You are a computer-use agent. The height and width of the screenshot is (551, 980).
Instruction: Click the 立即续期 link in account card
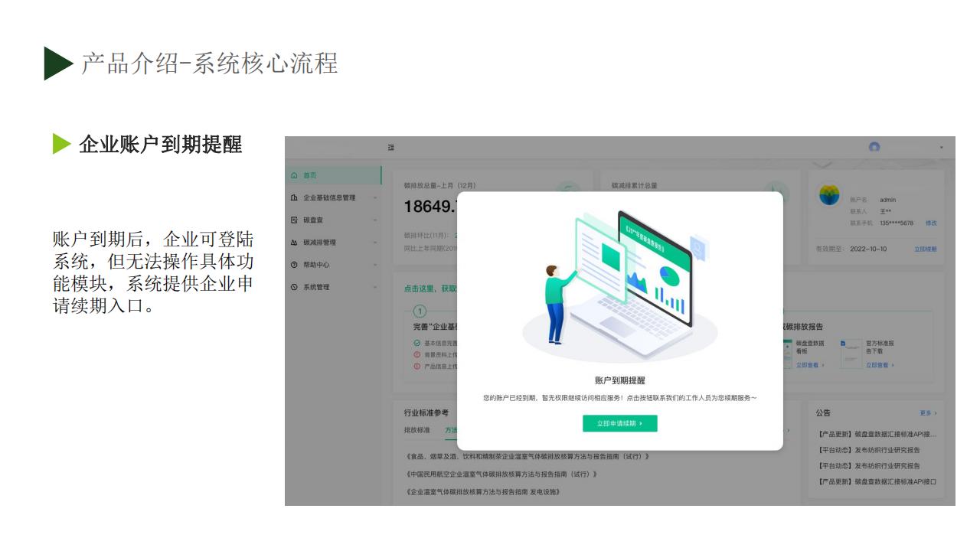(x=925, y=249)
